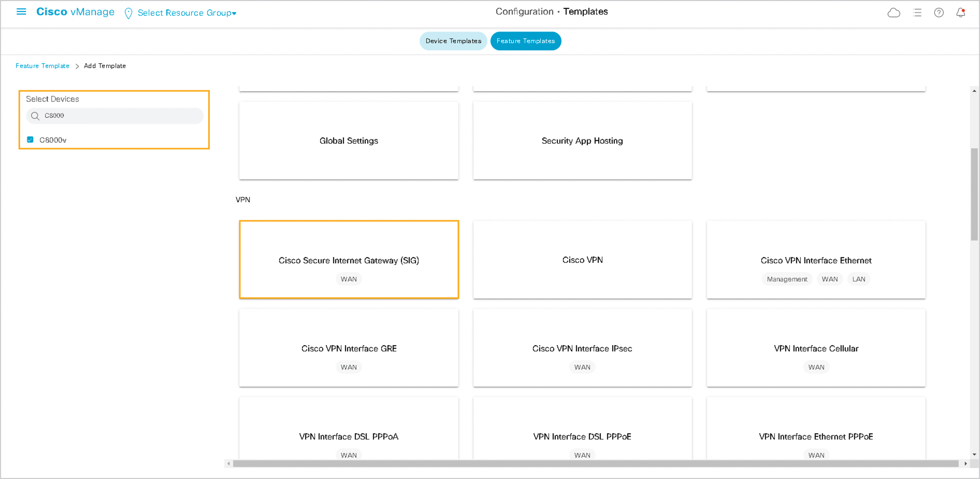Viewport: 980px width, 479px height.
Task: Open the cloud status icon
Action: coord(894,12)
